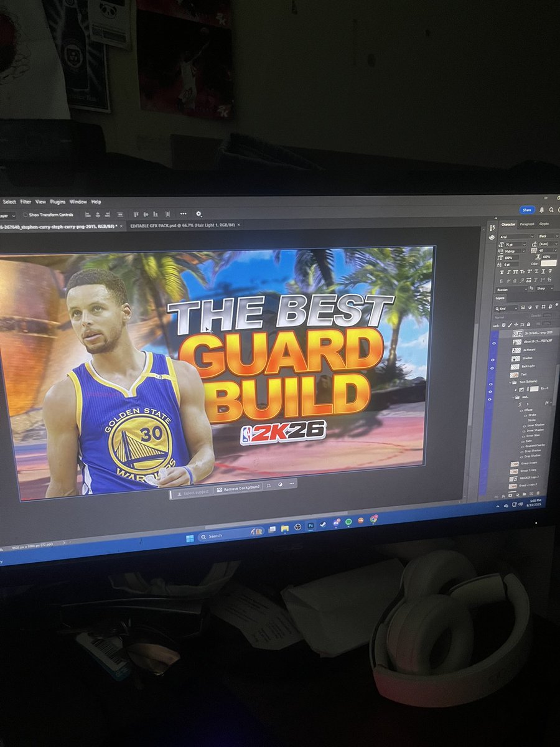Open the Window menu

(x=78, y=202)
